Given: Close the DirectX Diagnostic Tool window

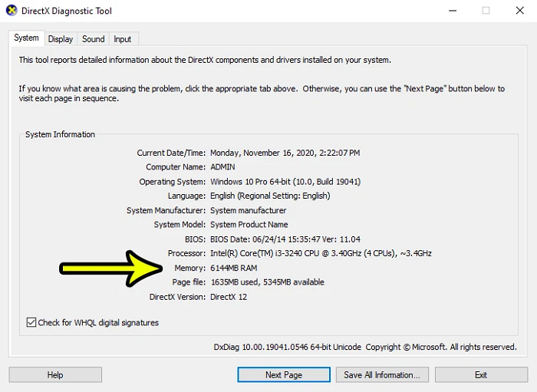Looking at the screenshot, I should click(x=519, y=11).
